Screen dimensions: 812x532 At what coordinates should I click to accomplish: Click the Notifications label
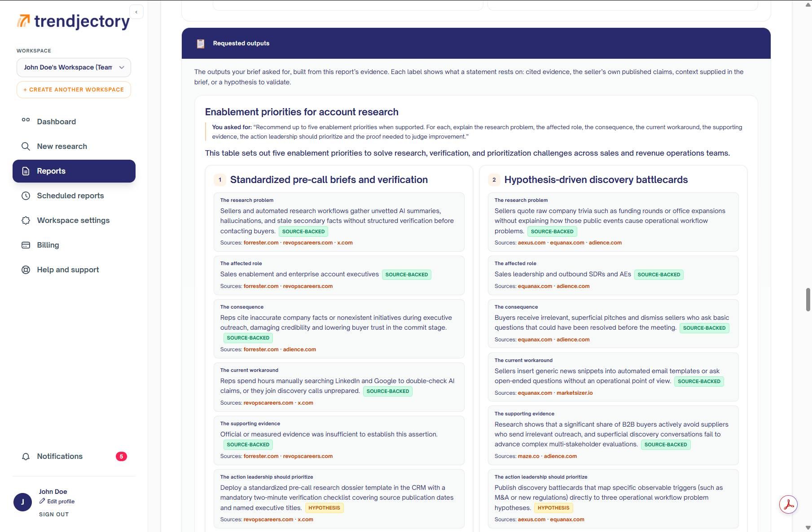[60, 456]
